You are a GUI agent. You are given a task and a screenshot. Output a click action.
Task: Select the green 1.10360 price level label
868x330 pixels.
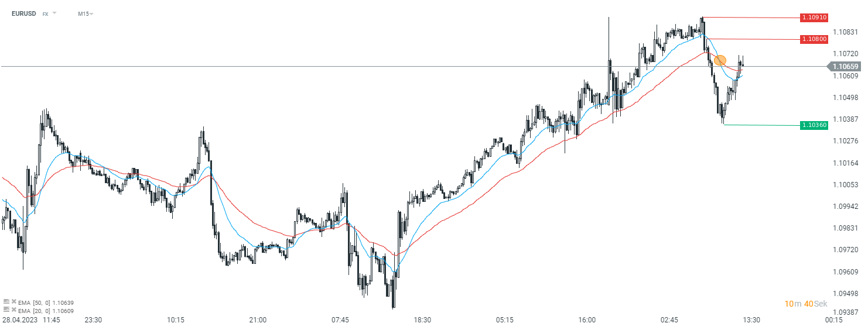(814, 125)
